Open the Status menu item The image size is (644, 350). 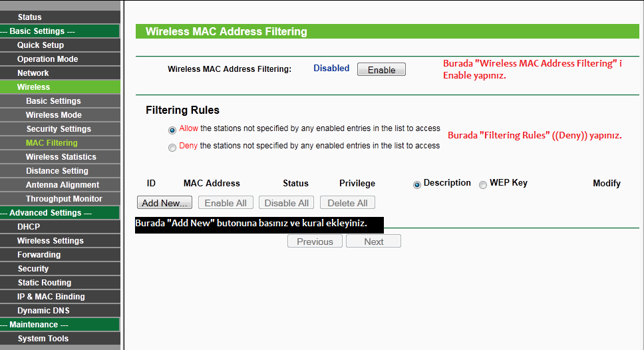pos(30,17)
